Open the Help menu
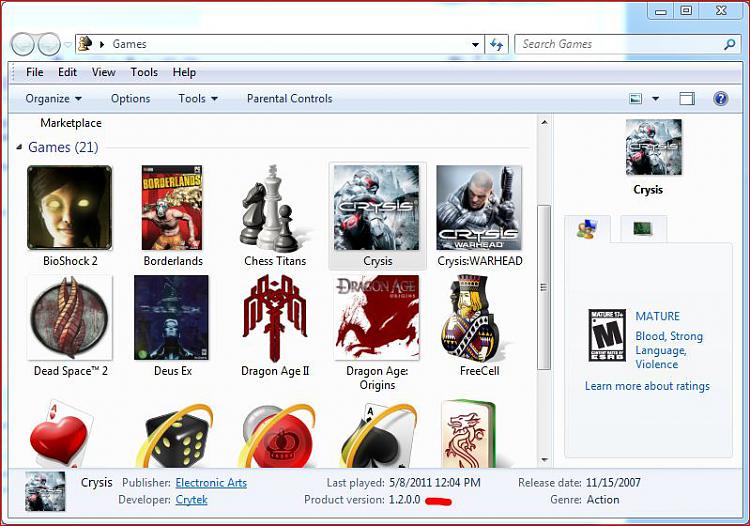 (x=184, y=72)
